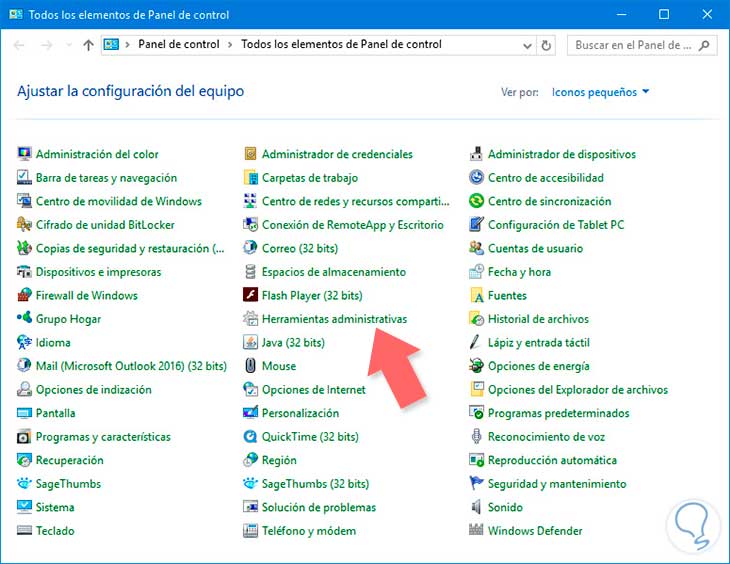Screen dimensions: 730x564
Task: Click the Herramientas administrativas gear icon
Action: tap(250, 319)
